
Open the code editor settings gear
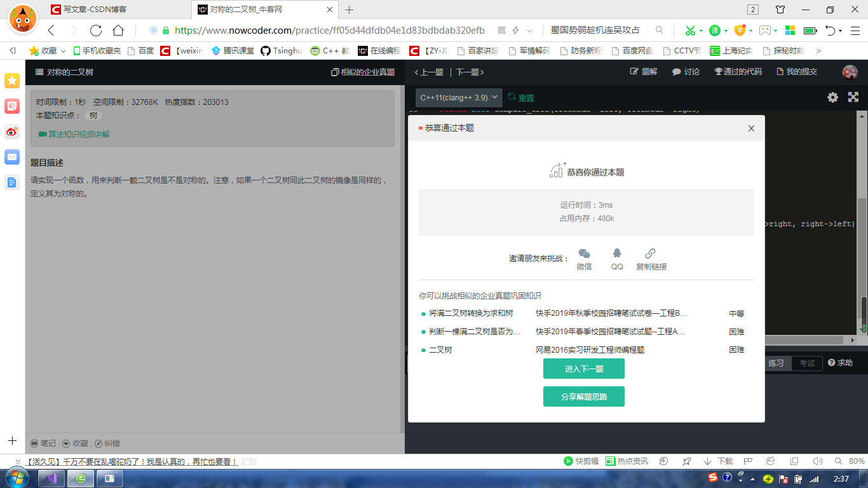832,97
